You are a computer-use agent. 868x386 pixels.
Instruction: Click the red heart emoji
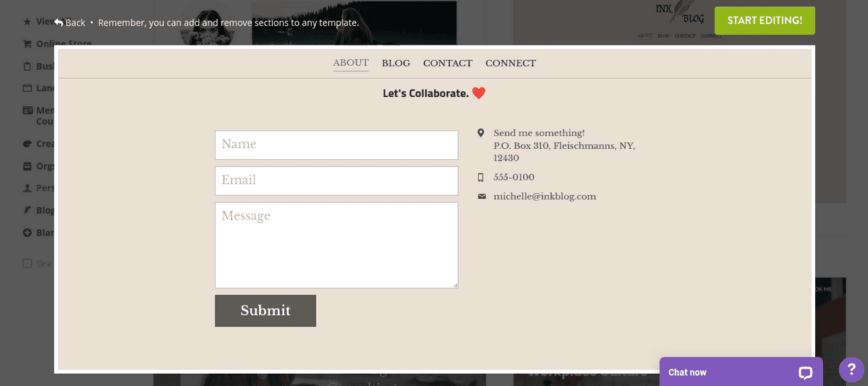click(478, 93)
